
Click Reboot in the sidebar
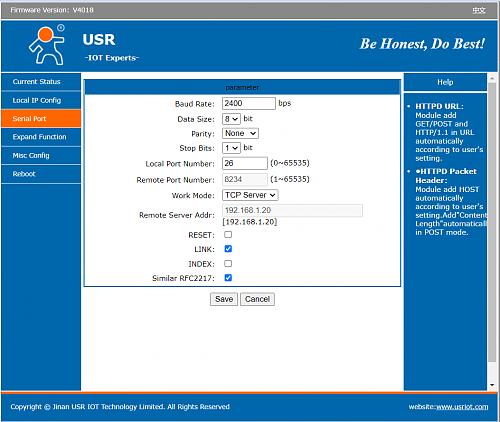[41, 174]
